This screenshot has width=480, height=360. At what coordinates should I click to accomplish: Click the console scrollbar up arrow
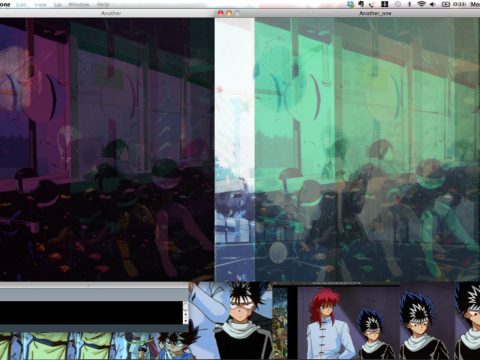click(186, 315)
